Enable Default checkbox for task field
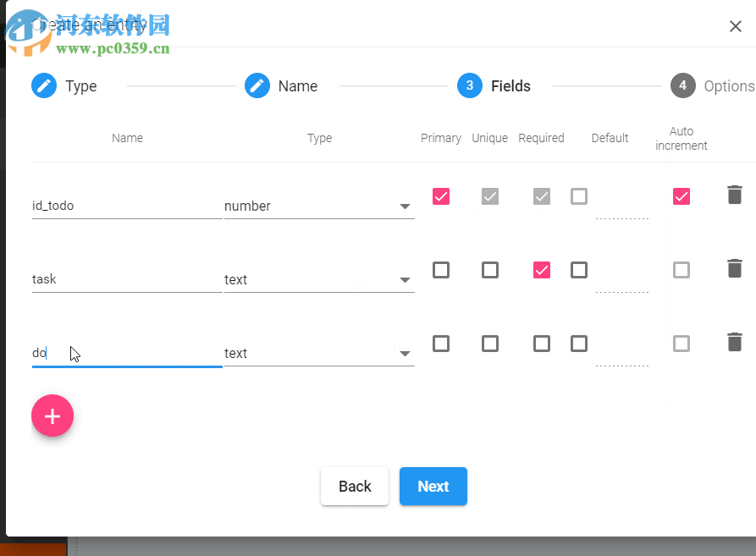The width and height of the screenshot is (756, 556). [x=579, y=270]
